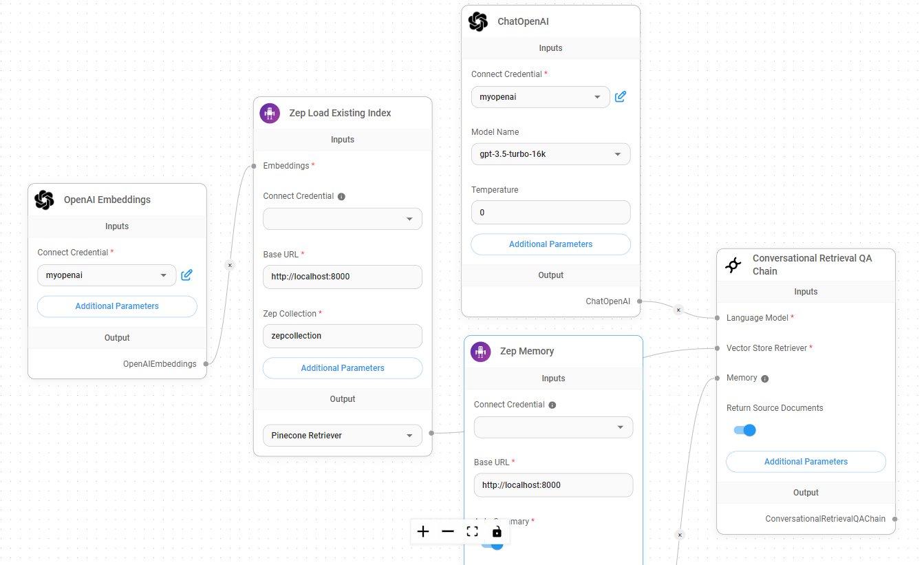Screen dimensions: 924x565
Task: Open the info icon beside Zep Index Connect Credential
Action: point(342,196)
